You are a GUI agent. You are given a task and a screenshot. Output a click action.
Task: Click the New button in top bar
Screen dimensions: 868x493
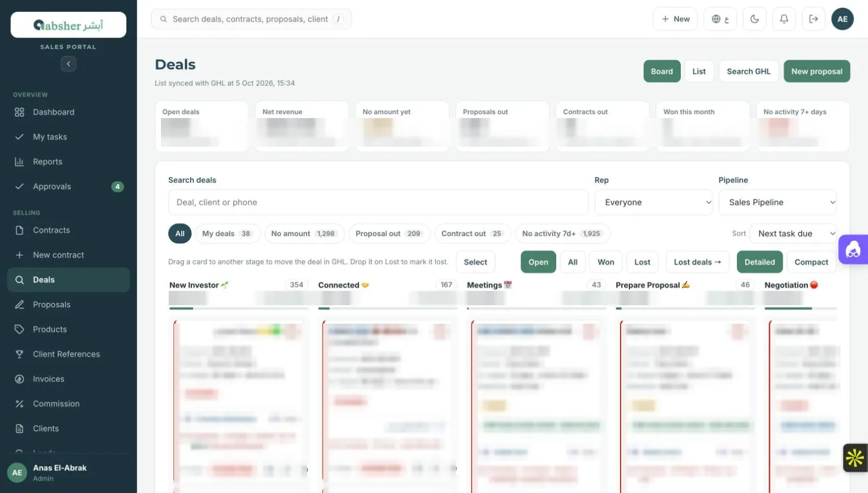(675, 19)
